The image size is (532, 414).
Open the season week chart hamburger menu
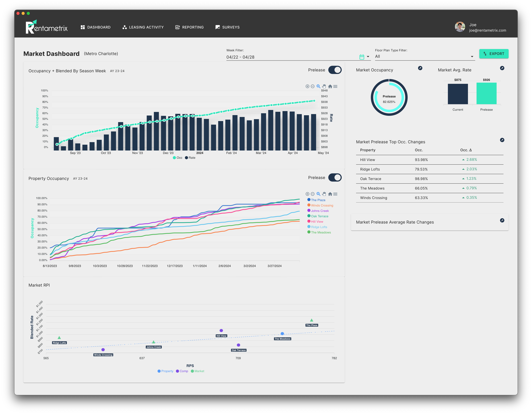click(x=335, y=86)
